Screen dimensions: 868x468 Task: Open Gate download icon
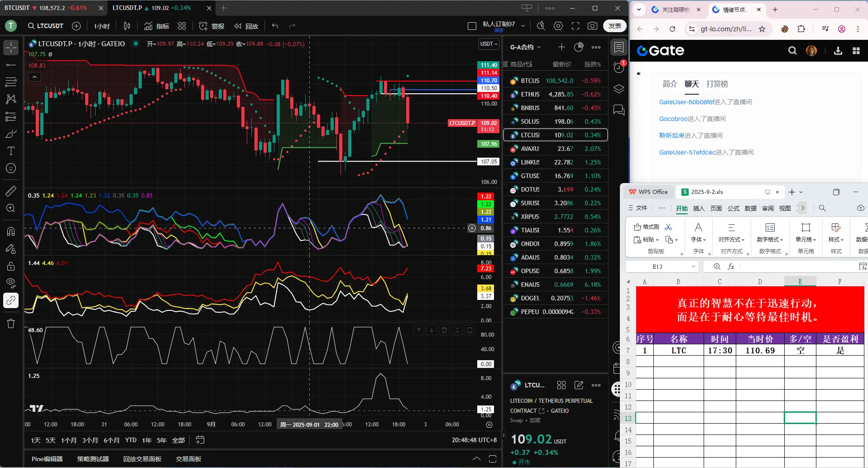838,51
